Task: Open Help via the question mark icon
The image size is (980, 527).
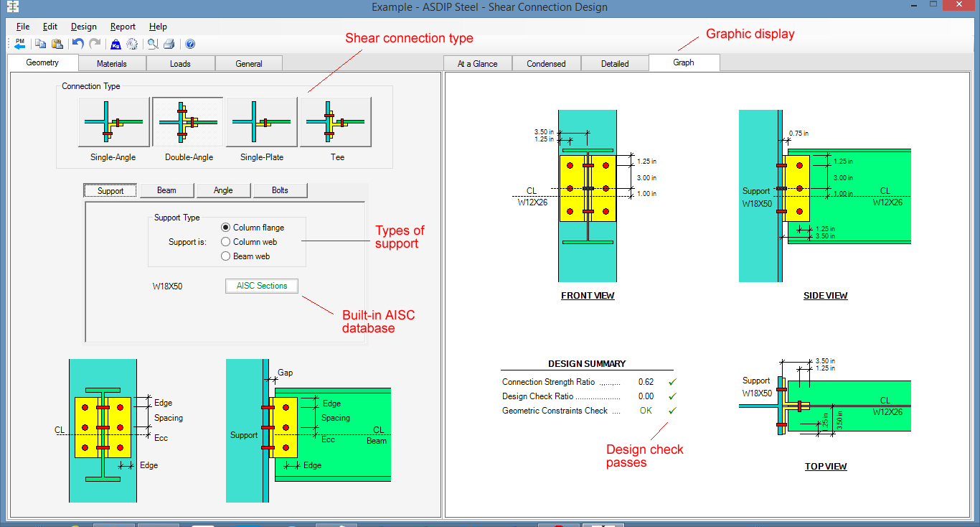Action: 190,43
